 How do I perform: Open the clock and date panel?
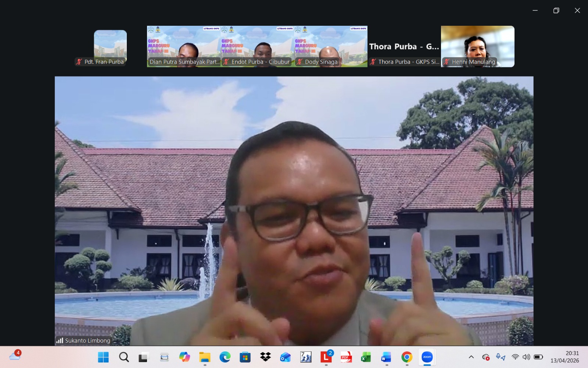coord(564,357)
